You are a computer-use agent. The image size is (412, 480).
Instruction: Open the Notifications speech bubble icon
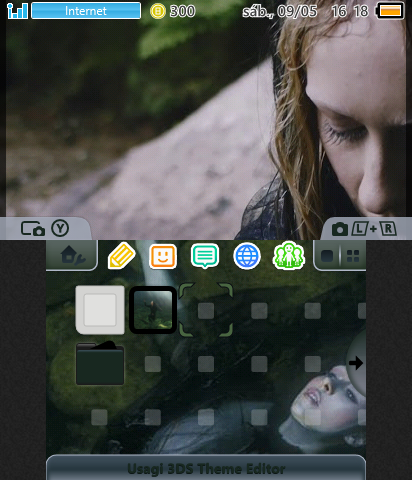(x=205, y=256)
